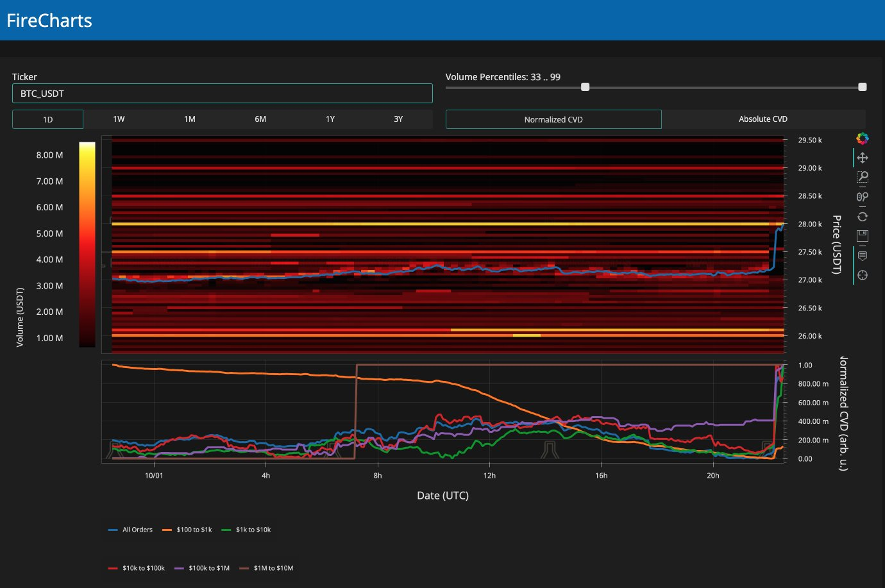Click the lower Volume Percentiles slider handle
885x588 pixels.
(585, 87)
